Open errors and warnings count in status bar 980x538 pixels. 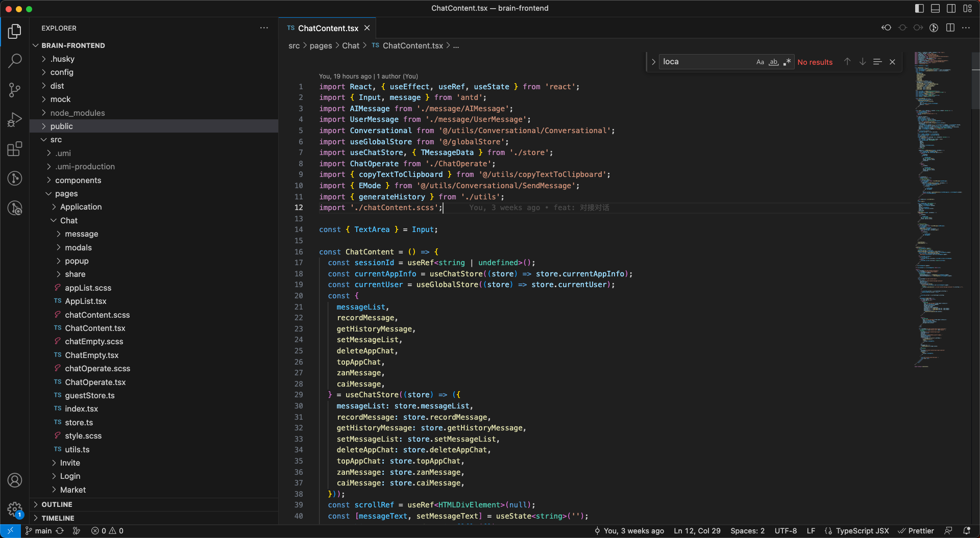coord(107,531)
